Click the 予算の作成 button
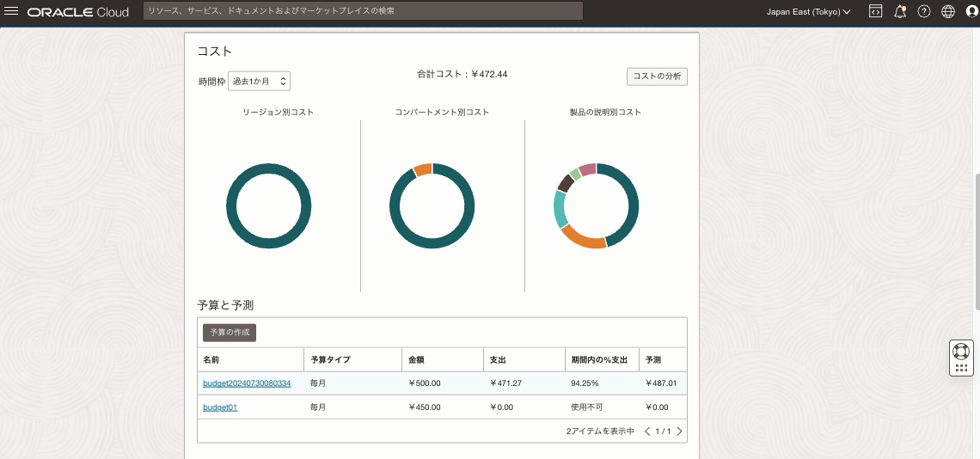980x459 pixels. 230,332
